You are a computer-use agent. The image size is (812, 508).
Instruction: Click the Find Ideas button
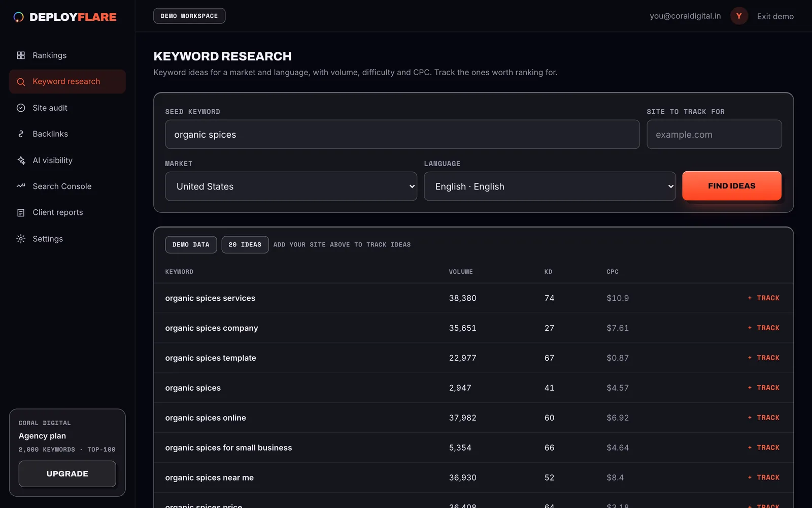click(732, 186)
